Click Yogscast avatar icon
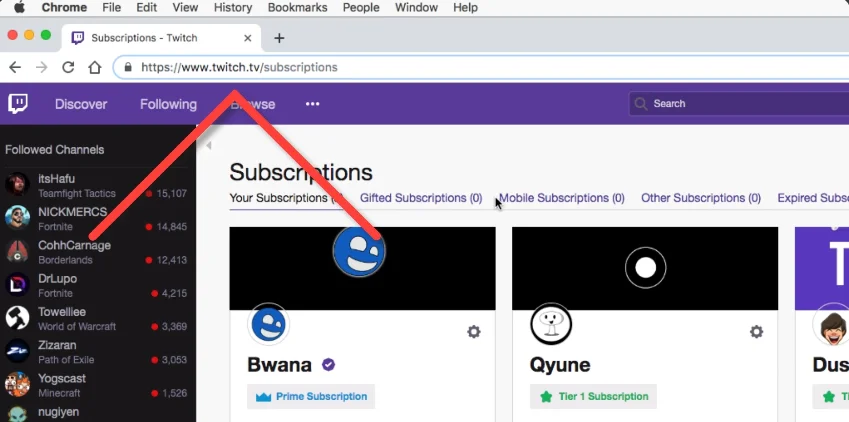Screen dimensions: 849x422 coord(17,385)
